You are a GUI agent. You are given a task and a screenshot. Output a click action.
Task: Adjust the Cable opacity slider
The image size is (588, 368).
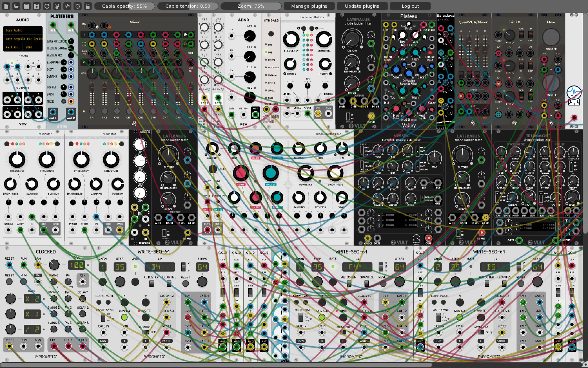[x=124, y=6]
